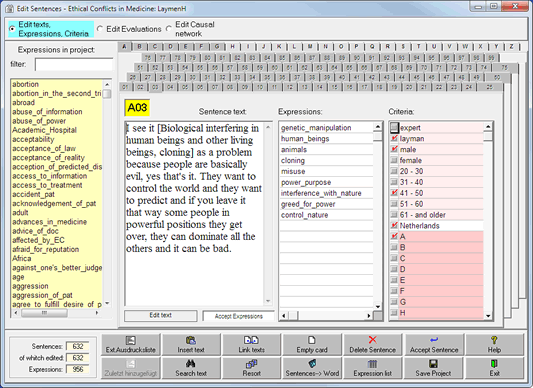Viewport: 533px width, 388px height.
Task: Click the scrollbar thumb of the Criteria list
Action: coord(488,136)
